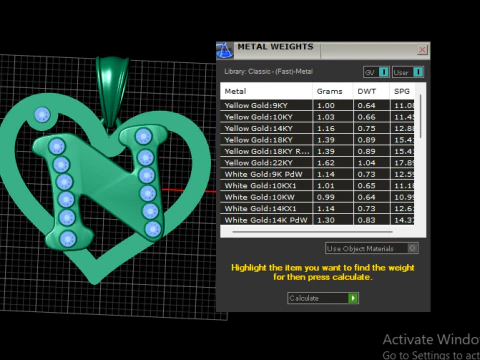
Task: Sort by the DWT column header
Action: click(x=371, y=91)
